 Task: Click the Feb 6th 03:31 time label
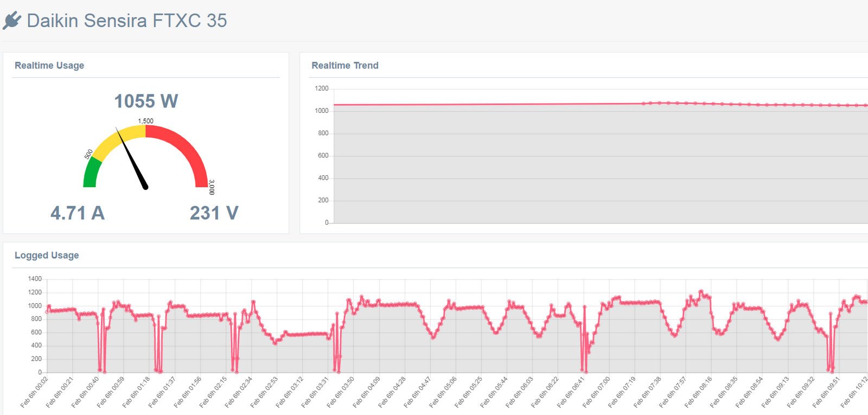tap(315, 392)
